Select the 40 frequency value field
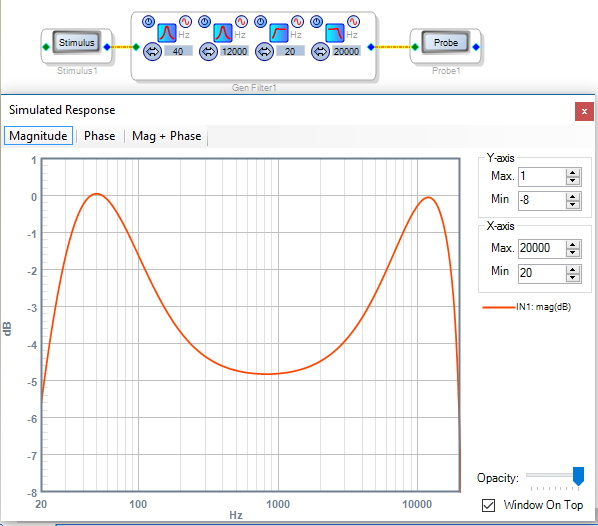The height and width of the screenshot is (526, 598). (x=178, y=51)
